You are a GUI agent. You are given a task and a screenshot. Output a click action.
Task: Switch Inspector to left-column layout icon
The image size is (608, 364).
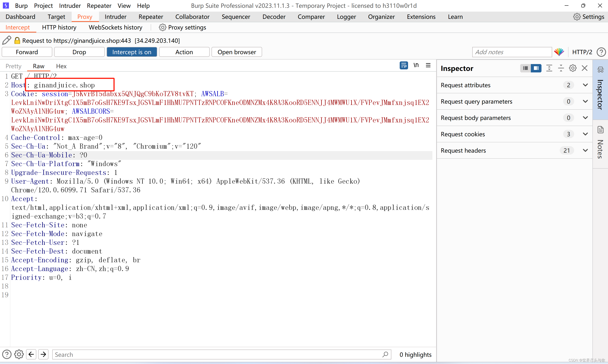pyautogui.click(x=525, y=68)
